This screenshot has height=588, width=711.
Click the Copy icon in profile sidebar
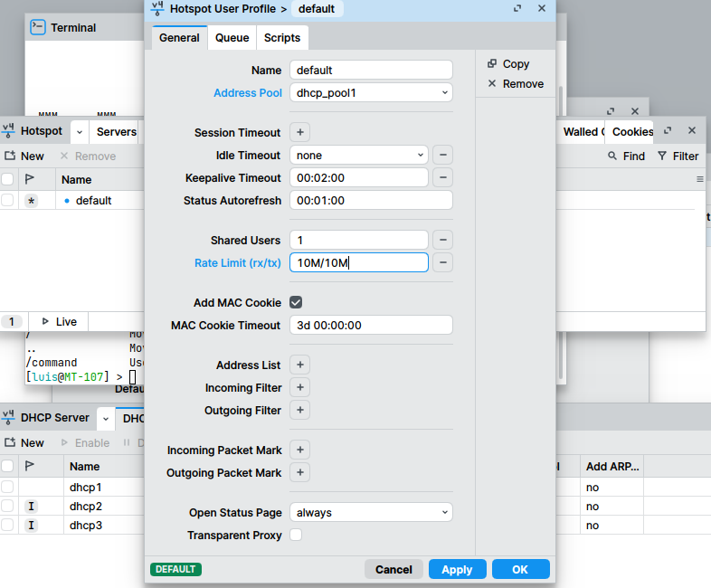[x=492, y=64]
